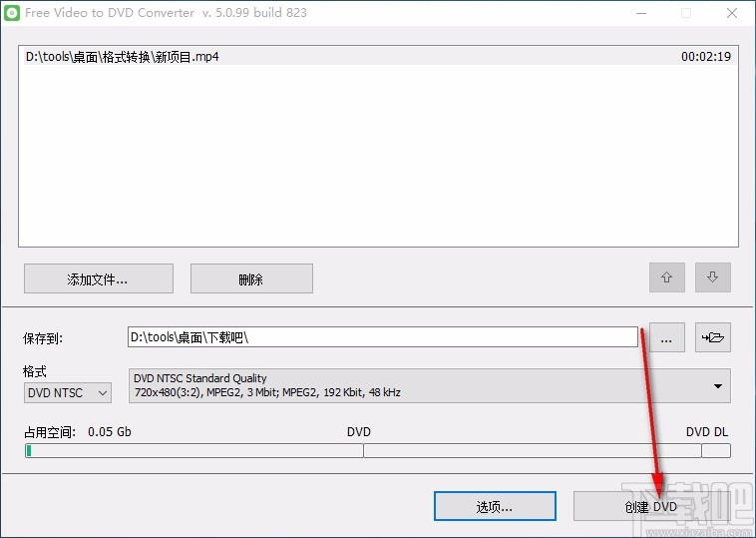
Task: Open the output folder icon button
Action: pos(712,337)
